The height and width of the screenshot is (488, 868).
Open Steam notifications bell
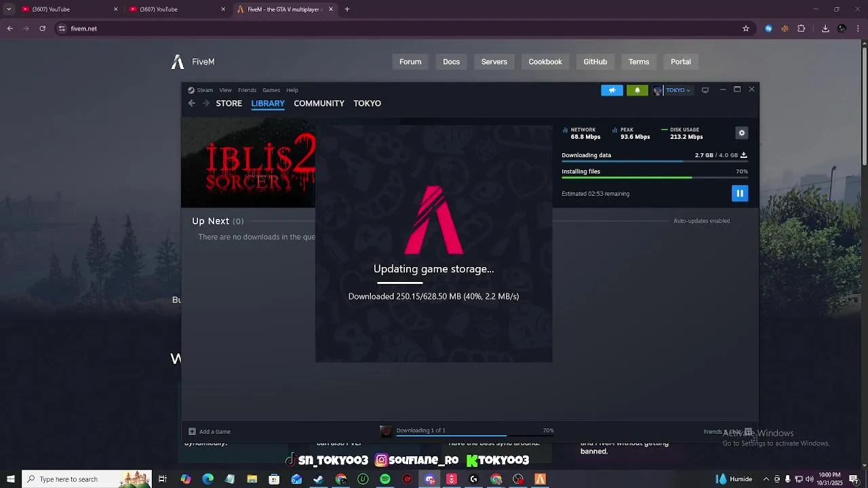pyautogui.click(x=637, y=90)
